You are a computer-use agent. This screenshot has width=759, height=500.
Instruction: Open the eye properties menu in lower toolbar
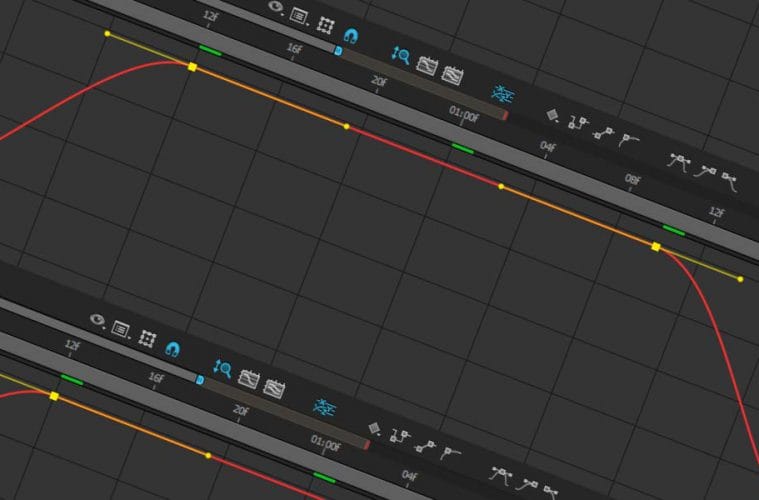[x=98, y=319]
